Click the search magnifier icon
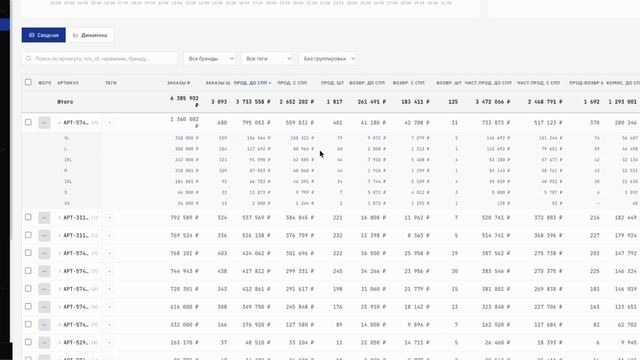640x360 pixels. point(29,59)
